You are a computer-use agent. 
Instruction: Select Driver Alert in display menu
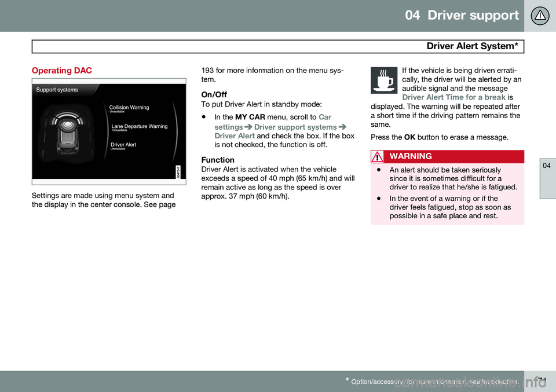(x=123, y=145)
